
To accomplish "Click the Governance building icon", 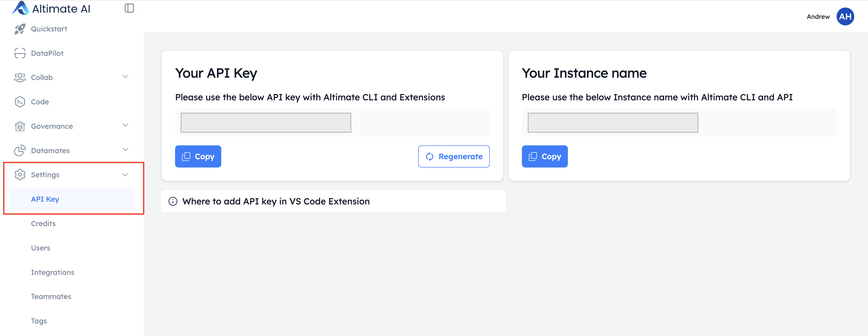I will [x=20, y=126].
